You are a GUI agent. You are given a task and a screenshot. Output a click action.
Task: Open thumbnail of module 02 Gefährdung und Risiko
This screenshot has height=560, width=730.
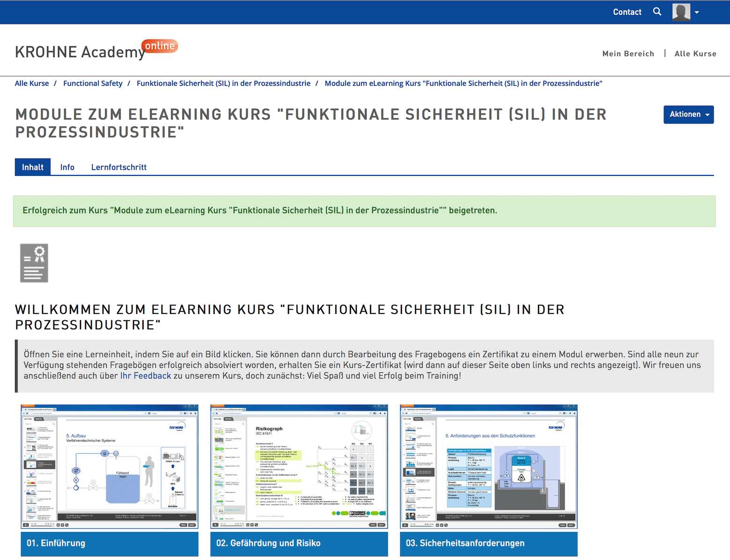299,466
